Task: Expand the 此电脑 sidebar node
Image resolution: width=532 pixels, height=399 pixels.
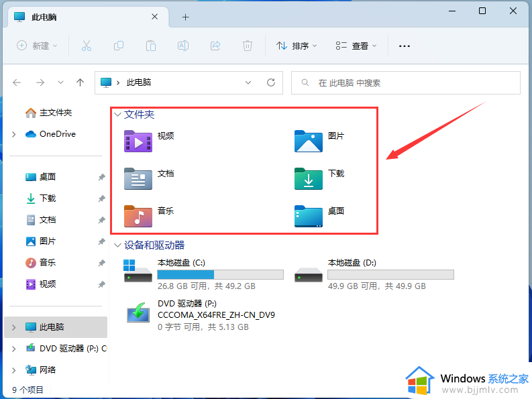Action: (x=14, y=327)
